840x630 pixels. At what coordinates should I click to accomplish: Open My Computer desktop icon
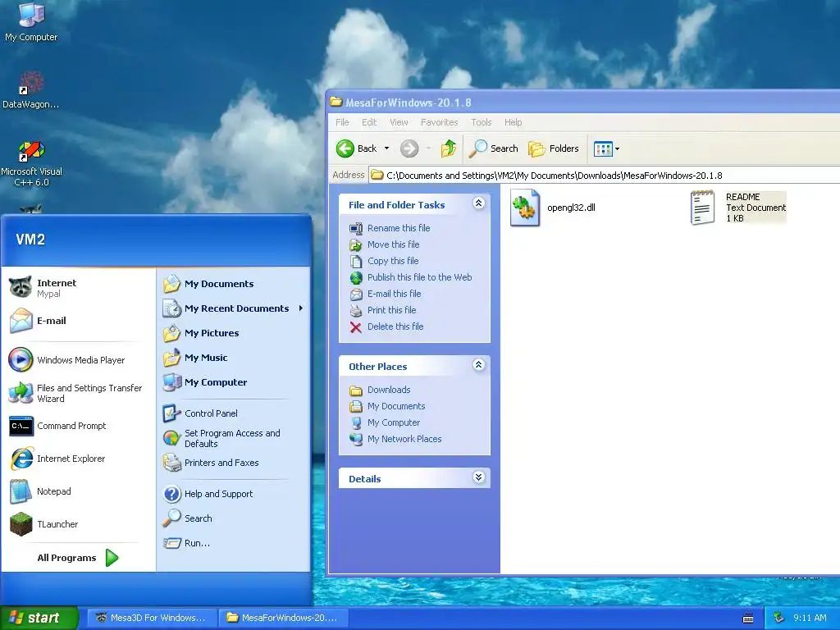(31, 21)
